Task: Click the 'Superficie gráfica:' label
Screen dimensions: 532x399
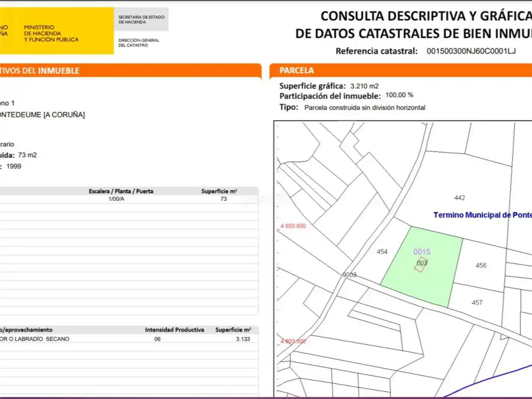Action: tap(312, 86)
